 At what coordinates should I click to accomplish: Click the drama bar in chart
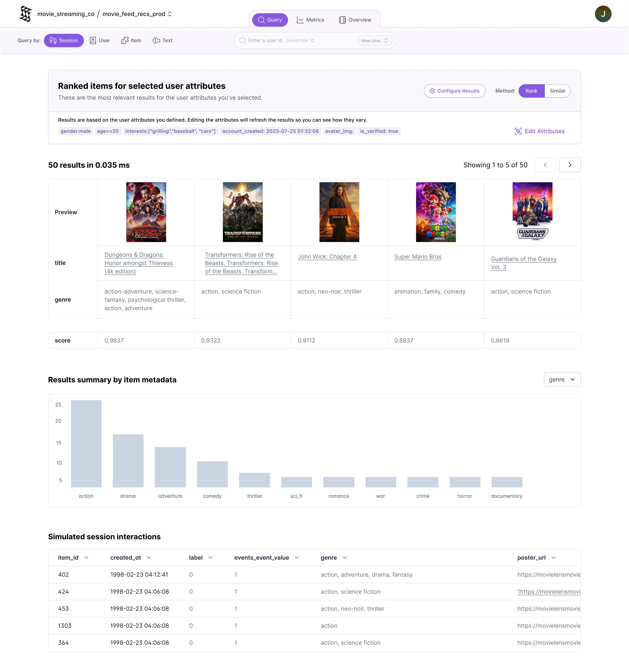click(x=128, y=460)
